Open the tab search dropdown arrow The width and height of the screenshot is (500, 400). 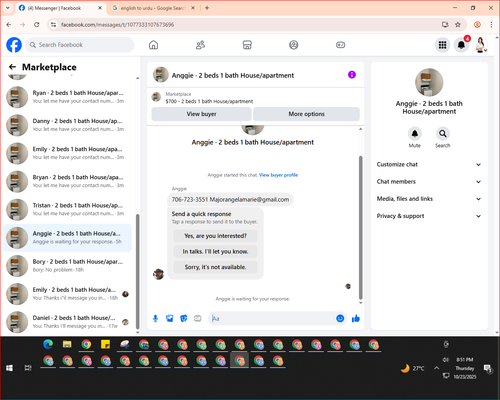pyautogui.click(x=8, y=8)
